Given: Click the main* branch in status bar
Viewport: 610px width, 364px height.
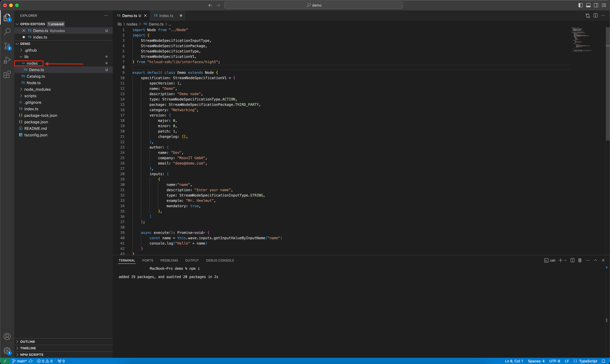Looking at the screenshot, I should click(x=20, y=361).
